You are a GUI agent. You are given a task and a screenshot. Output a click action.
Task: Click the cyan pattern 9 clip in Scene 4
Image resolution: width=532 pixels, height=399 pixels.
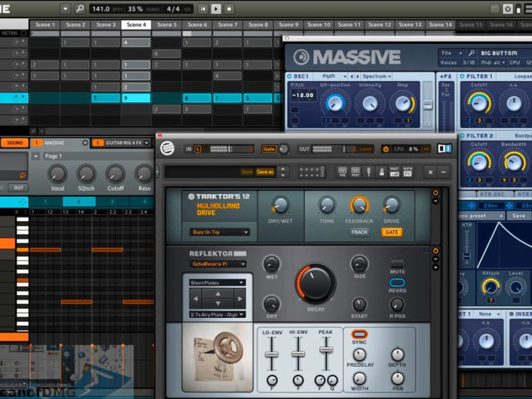click(136, 99)
